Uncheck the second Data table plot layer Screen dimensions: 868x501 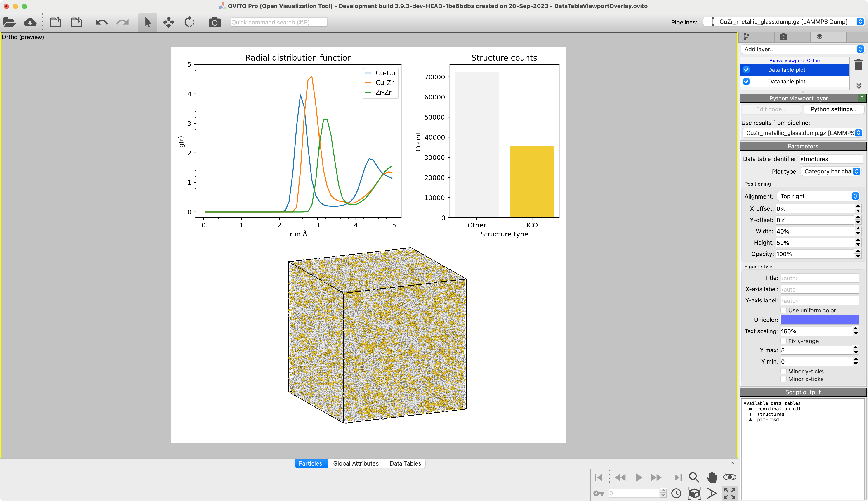tap(746, 82)
